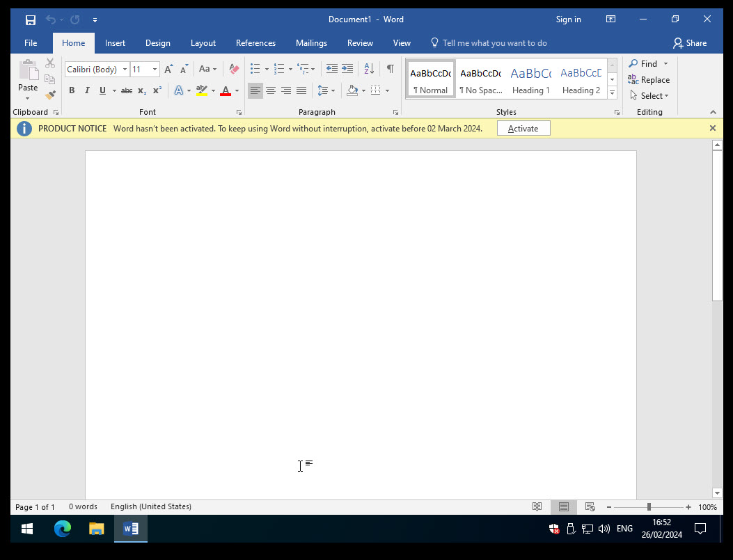Click the Format Painter brush icon
The height and width of the screenshot is (560, 733).
pos(50,95)
